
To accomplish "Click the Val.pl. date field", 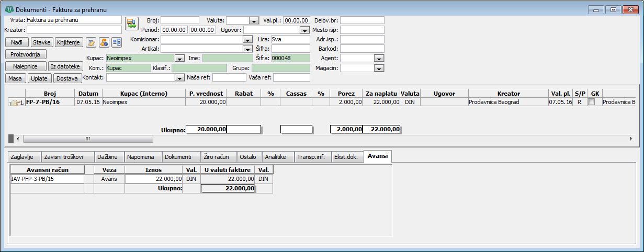I will click(297, 20).
